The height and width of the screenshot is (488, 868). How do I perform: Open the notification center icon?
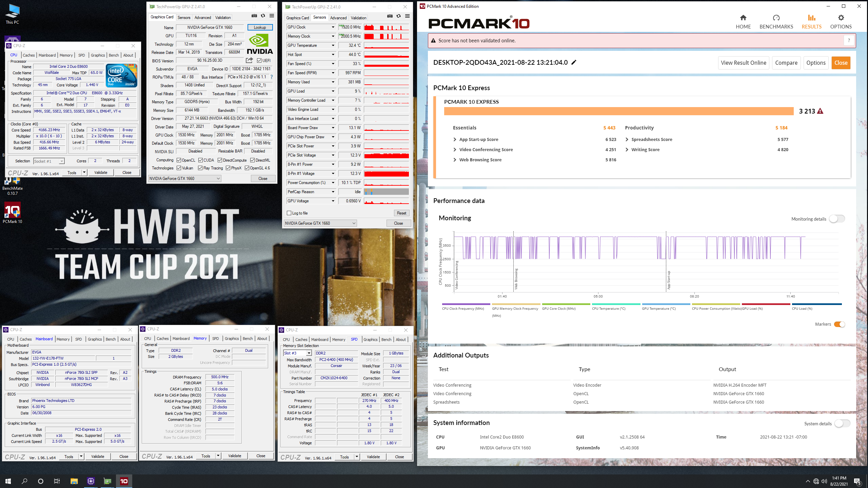pos(857,481)
